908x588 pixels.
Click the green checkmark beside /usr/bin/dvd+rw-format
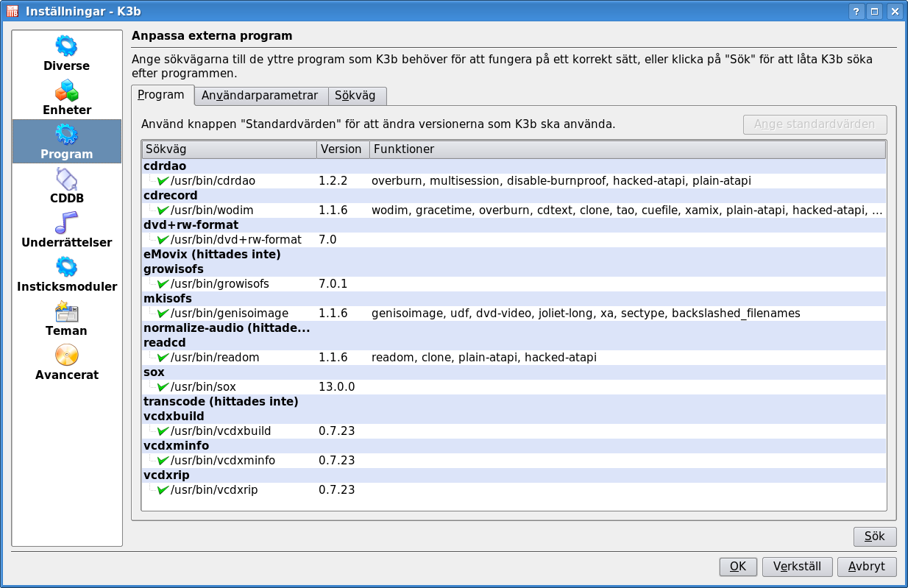click(163, 239)
